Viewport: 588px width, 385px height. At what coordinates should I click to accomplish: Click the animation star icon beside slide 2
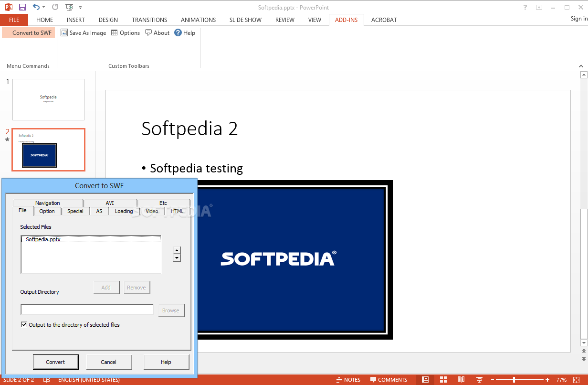7,139
